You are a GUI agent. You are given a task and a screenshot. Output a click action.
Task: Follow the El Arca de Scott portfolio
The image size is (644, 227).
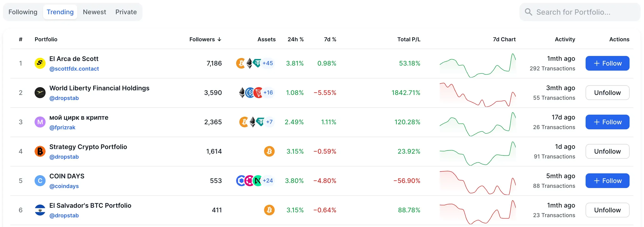tap(608, 63)
